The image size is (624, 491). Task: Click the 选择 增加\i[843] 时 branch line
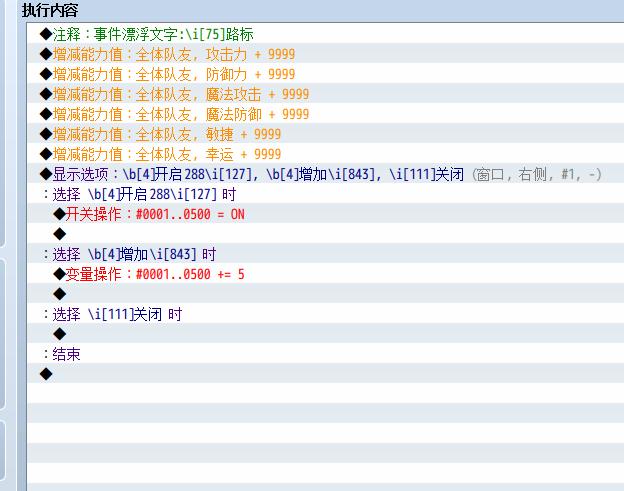(x=326, y=254)
